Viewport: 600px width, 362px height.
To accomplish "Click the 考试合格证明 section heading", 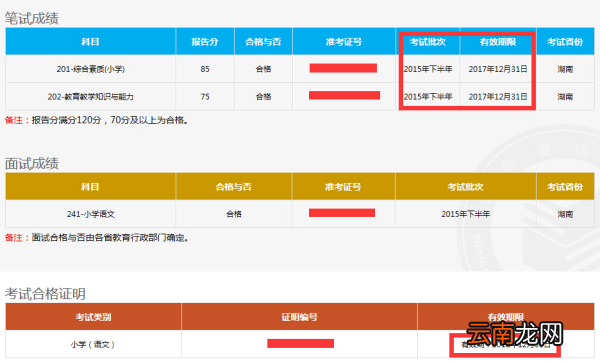I will (45, 294).
